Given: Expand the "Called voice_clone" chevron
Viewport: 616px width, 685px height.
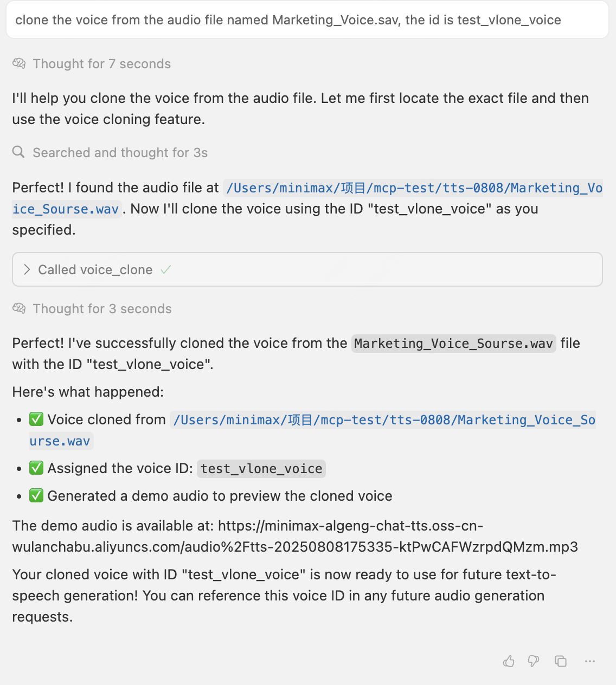Looking at the screenshot, I should click(27, 270).
